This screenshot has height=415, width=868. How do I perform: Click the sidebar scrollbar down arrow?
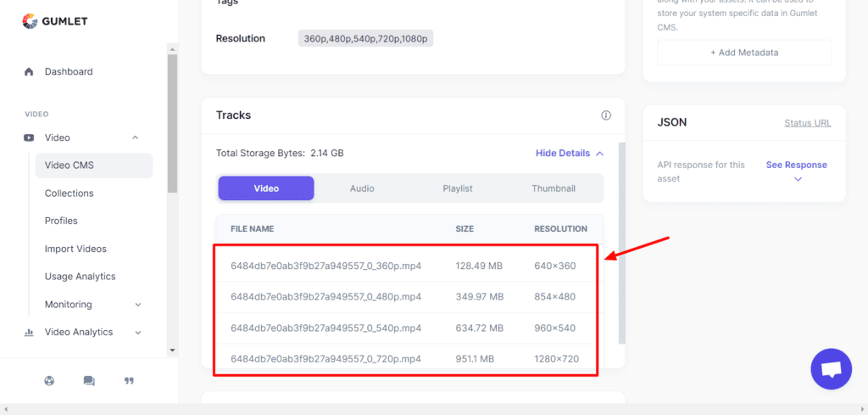(172, 350)
